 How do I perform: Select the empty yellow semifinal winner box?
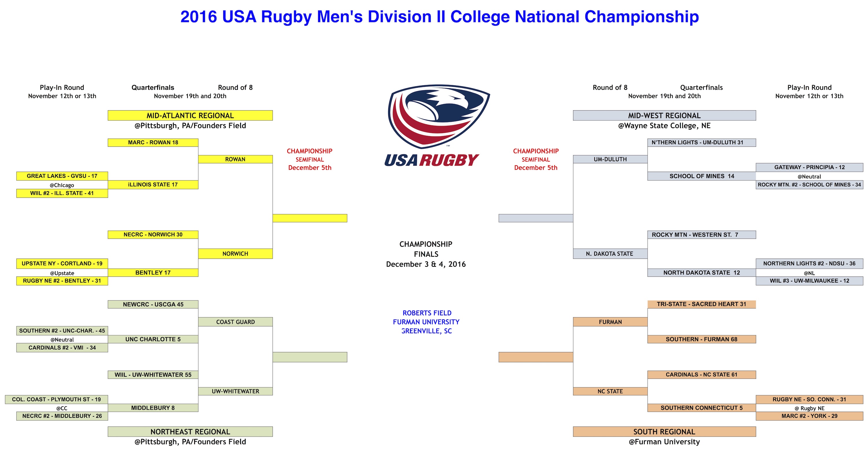click(310, 218)
